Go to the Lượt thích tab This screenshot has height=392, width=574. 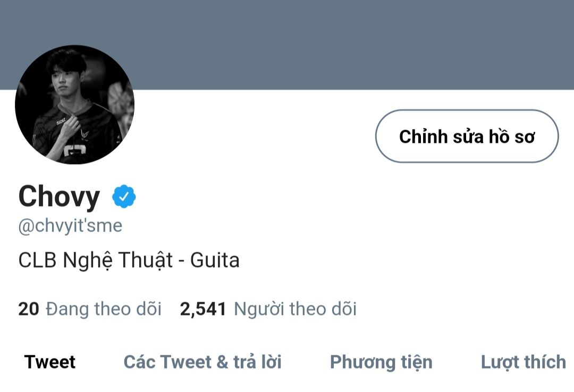coord(524,362)
